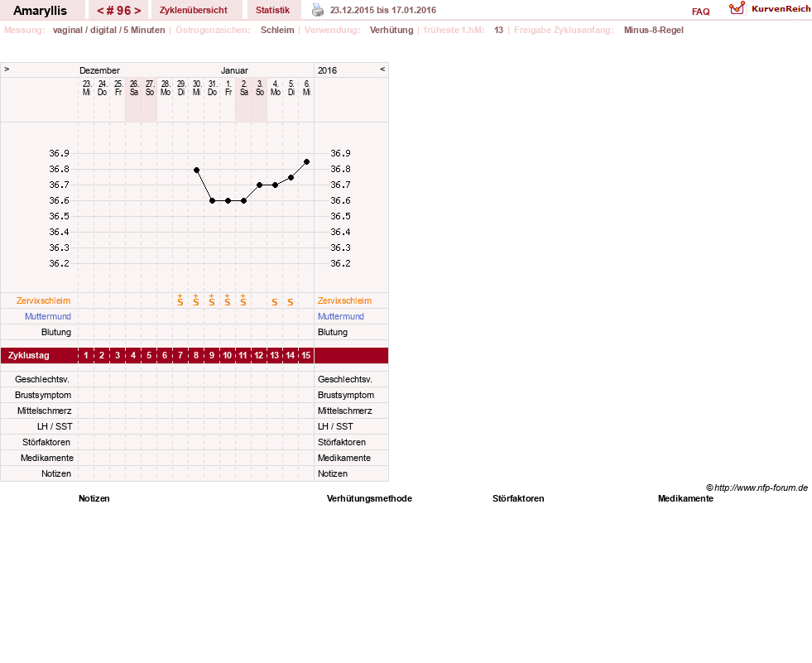Click the temperature point on 6. Mi
Screen dimensions: 812x663
click(306, 162)
